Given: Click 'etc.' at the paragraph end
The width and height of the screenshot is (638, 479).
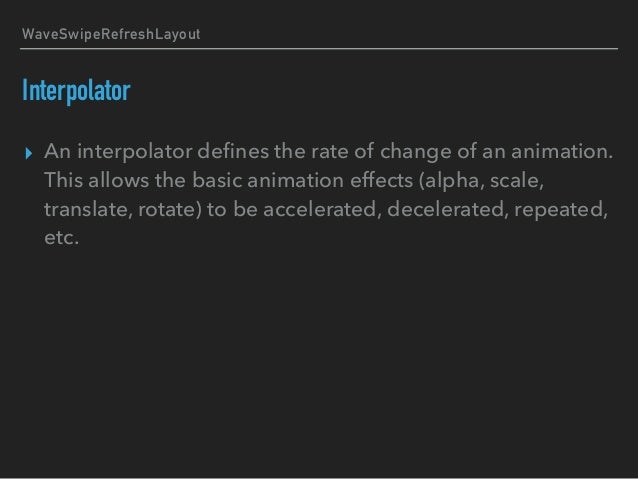Looking at the screenshot, I should click(61, 238).
